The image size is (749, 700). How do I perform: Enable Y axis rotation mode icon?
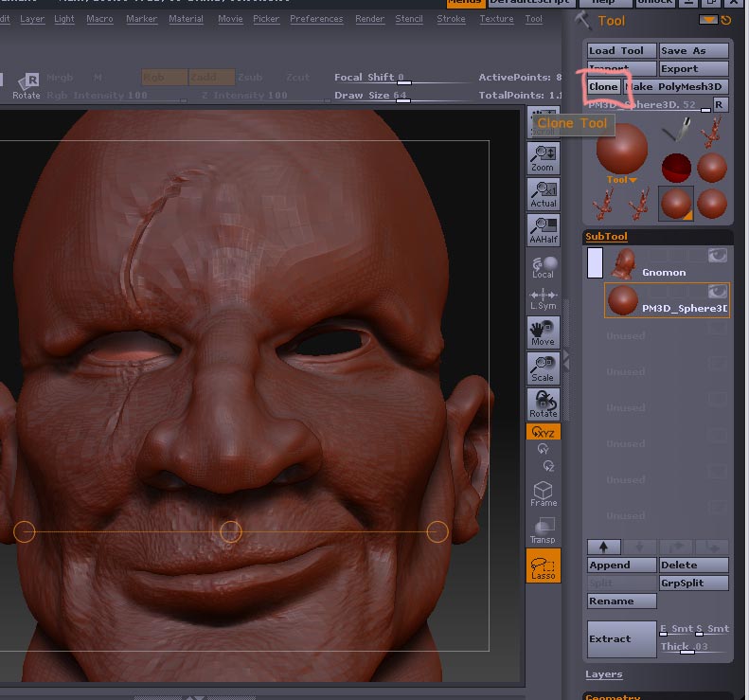click(544, 449)
